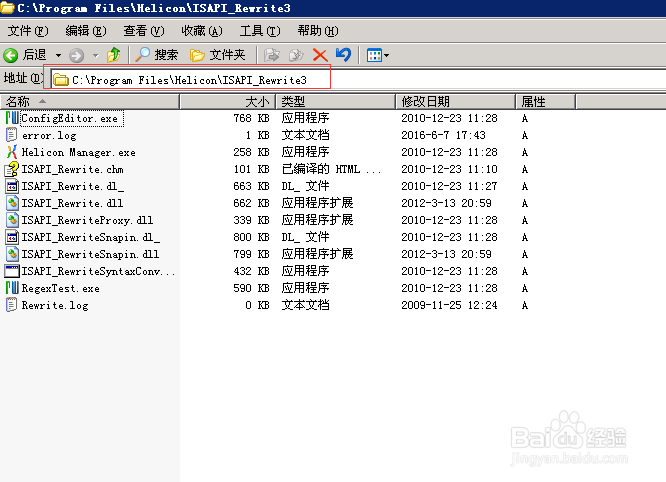
Task: Sort by 修改日期 column header
Action: tap(455, 102)
